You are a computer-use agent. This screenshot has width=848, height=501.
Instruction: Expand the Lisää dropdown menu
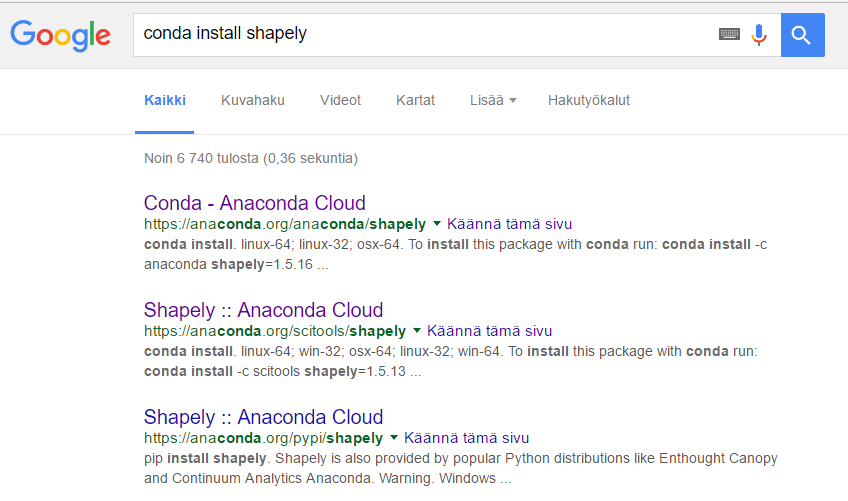click(493, 101)
